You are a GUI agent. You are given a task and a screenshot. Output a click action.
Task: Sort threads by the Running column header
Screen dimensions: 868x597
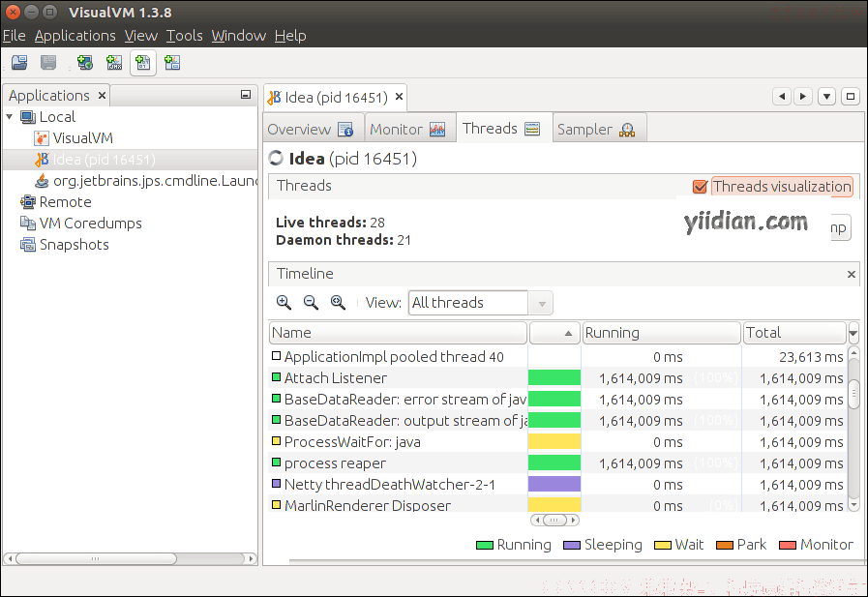coord(662,333)
